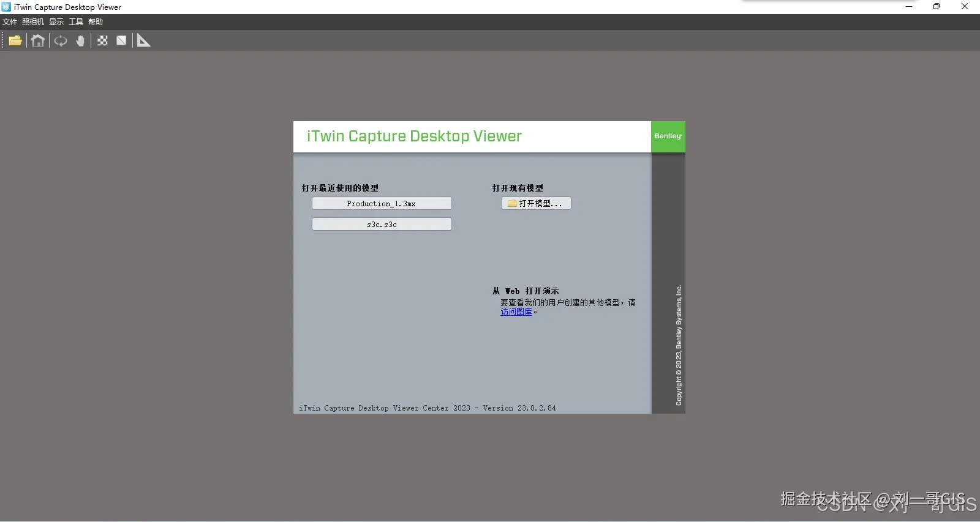
Task: Reset view with the Home toolbar icon
Action: pos(38,41)
